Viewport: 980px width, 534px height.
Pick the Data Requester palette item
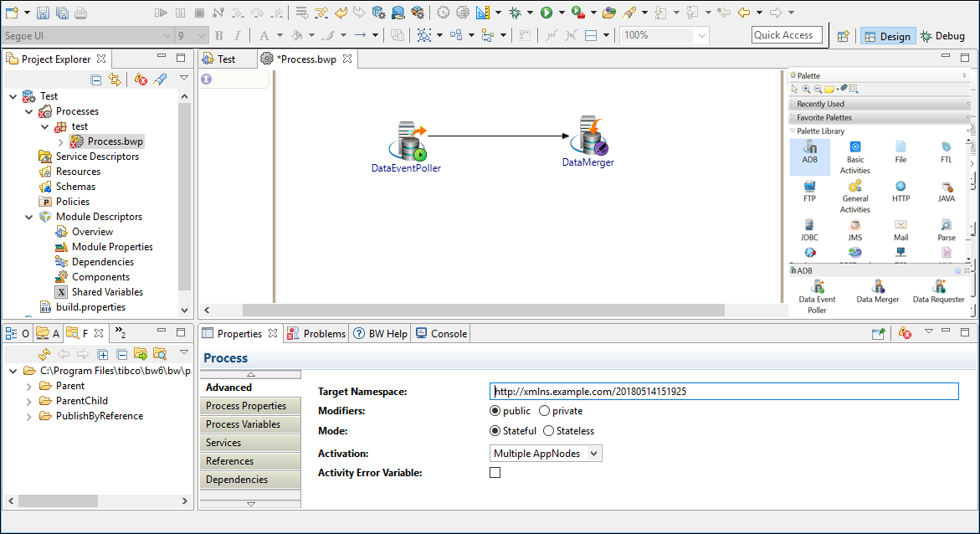tap(938, 291)
